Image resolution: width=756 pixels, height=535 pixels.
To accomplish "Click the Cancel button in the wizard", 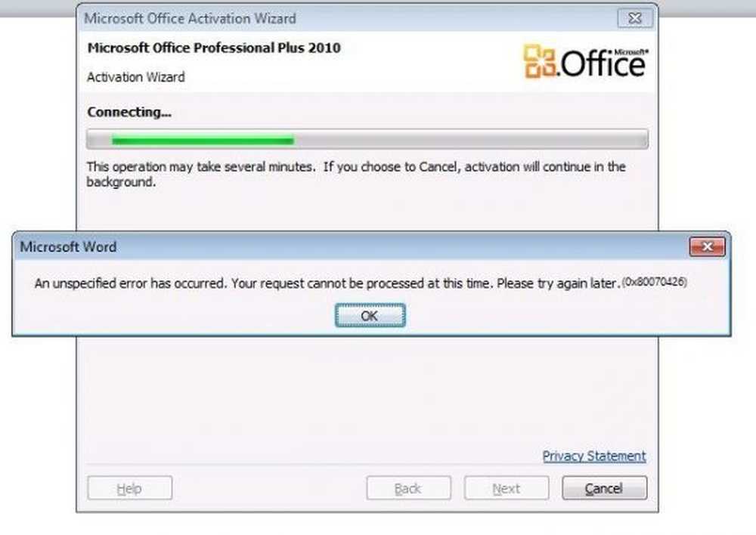I will click(x=605, y=488).
